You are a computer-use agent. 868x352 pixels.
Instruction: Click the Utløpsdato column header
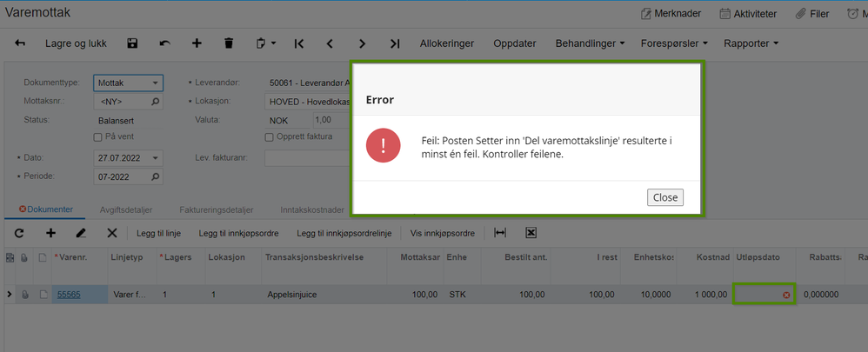point(765,257)
